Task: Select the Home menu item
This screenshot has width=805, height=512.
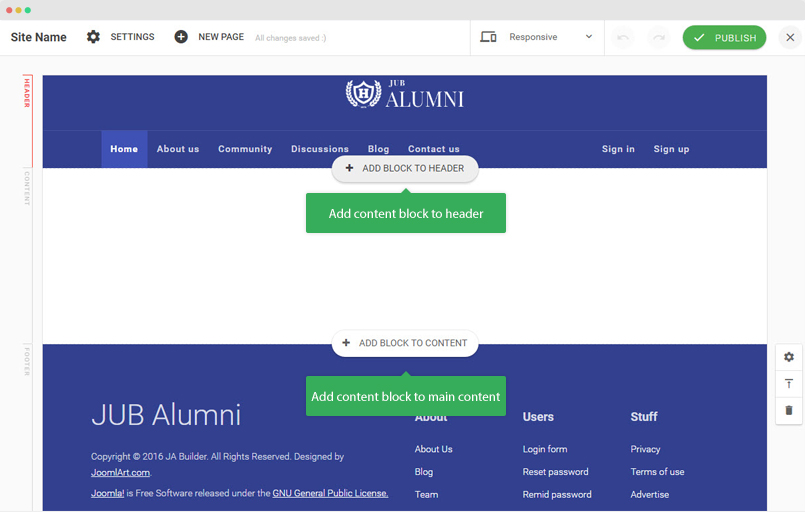Action: [124, 149]
